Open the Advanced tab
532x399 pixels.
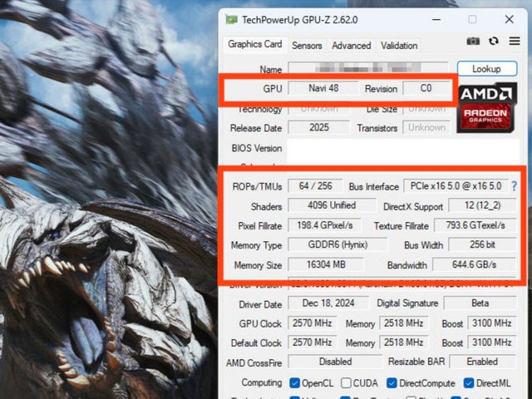pos(351,46)
